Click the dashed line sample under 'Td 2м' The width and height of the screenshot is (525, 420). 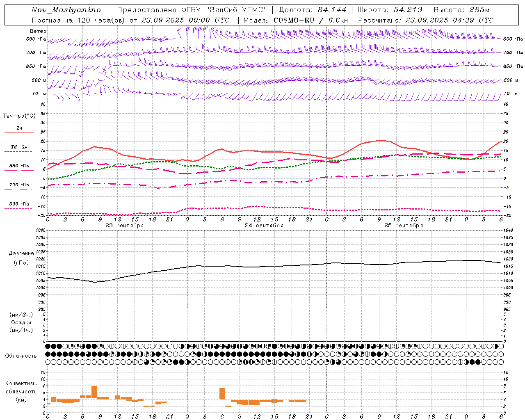coord(18,152)
